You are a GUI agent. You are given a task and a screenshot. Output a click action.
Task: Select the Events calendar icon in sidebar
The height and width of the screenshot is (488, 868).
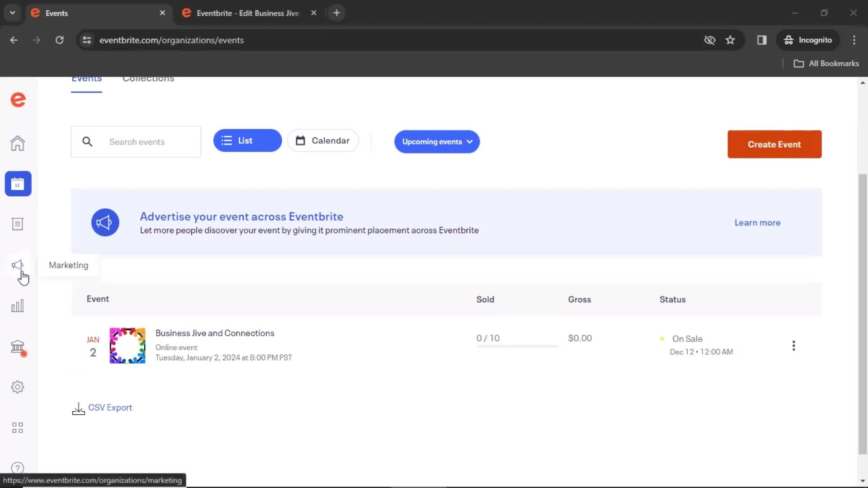click(x=18, y=183)
